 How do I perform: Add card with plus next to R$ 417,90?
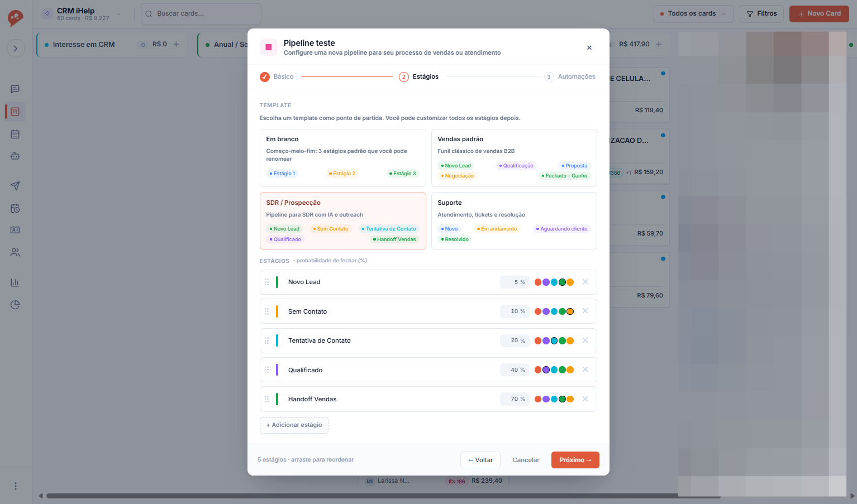click(x=659, y=44)
